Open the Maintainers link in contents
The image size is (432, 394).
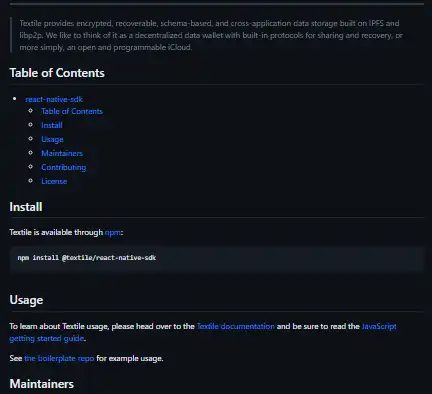coord(62,153)
